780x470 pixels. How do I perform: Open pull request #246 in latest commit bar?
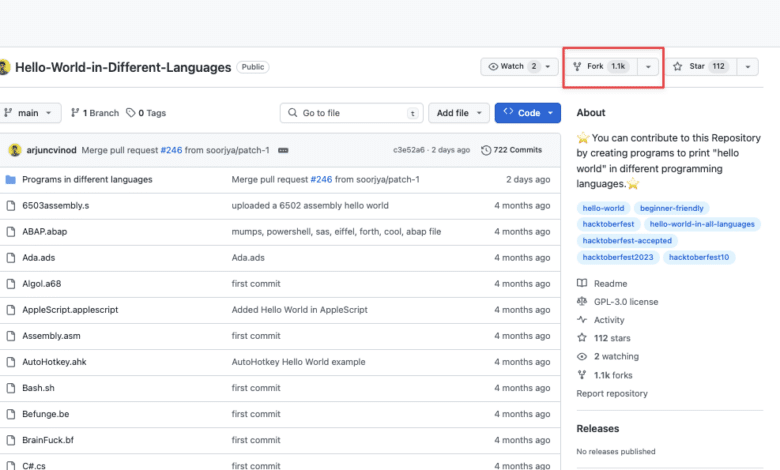pos(171,150)
